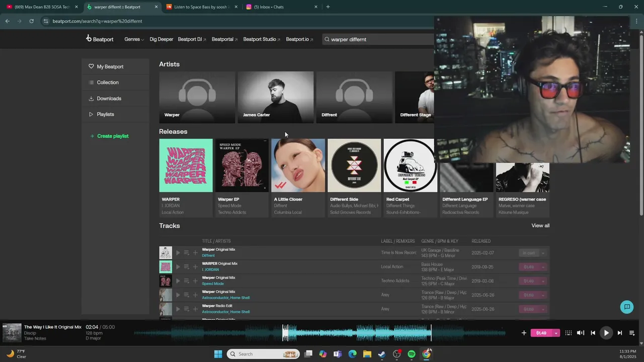Add Speed Mode Warper to a playlist

(x=195, y=281)
